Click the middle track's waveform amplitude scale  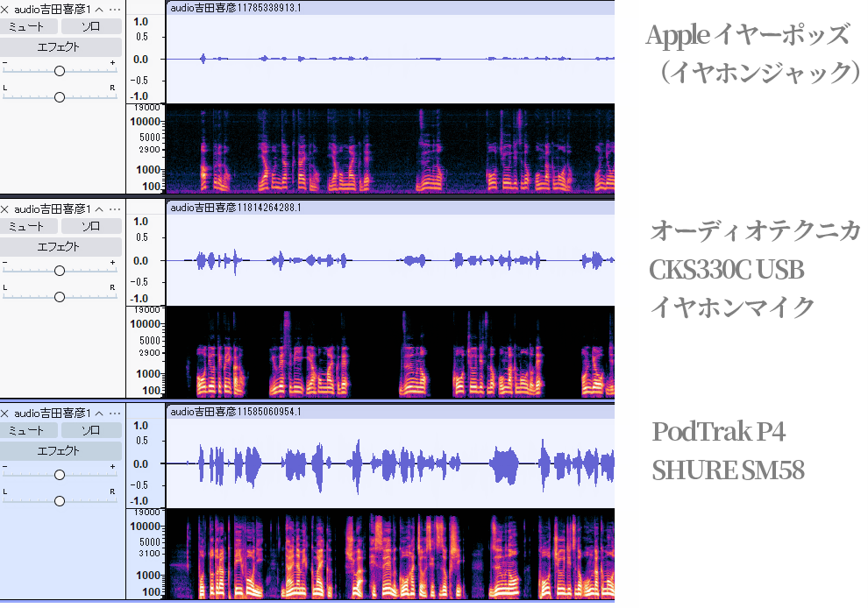(x=146, y=260)
